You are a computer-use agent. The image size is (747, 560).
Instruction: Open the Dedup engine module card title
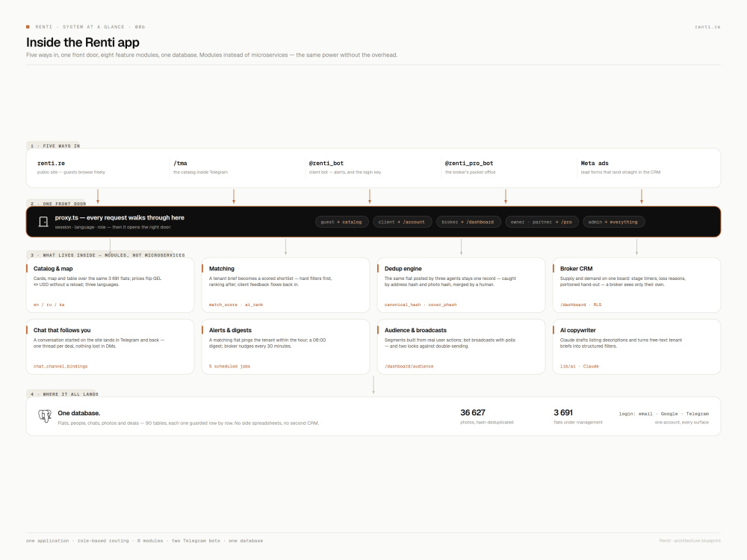pyautogui.click(x=403, y=269)
